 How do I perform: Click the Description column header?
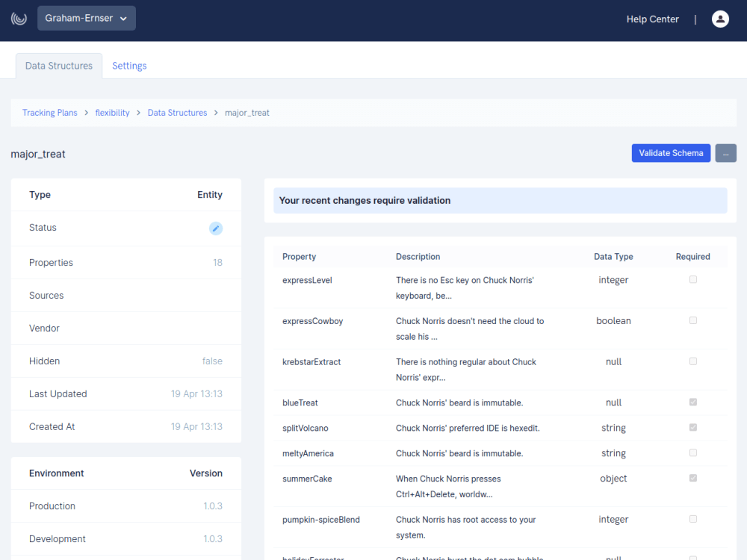tap(418, 257)
